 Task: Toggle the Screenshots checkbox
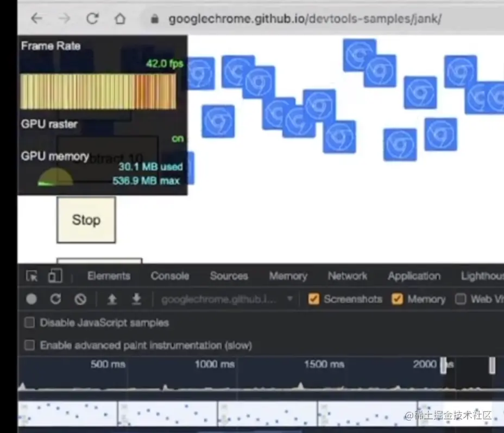pyautogui.click(x=314, y=299)
